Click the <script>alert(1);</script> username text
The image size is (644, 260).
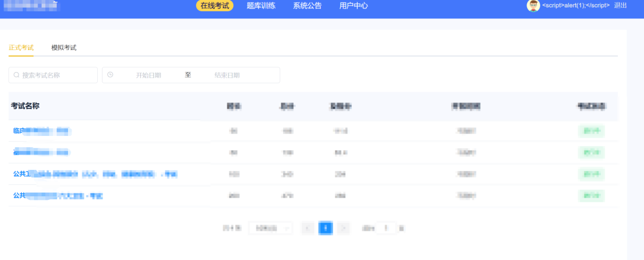[x=576, y=6]
